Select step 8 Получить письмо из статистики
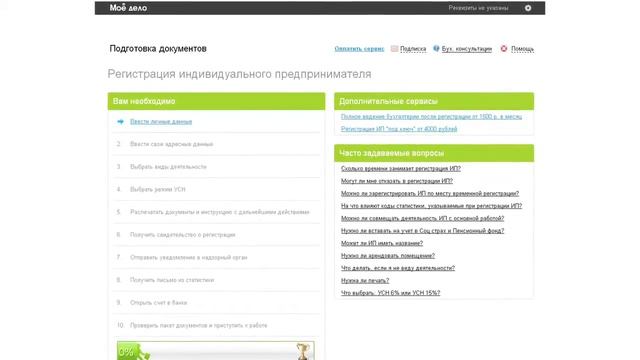 tap(172, 280)
